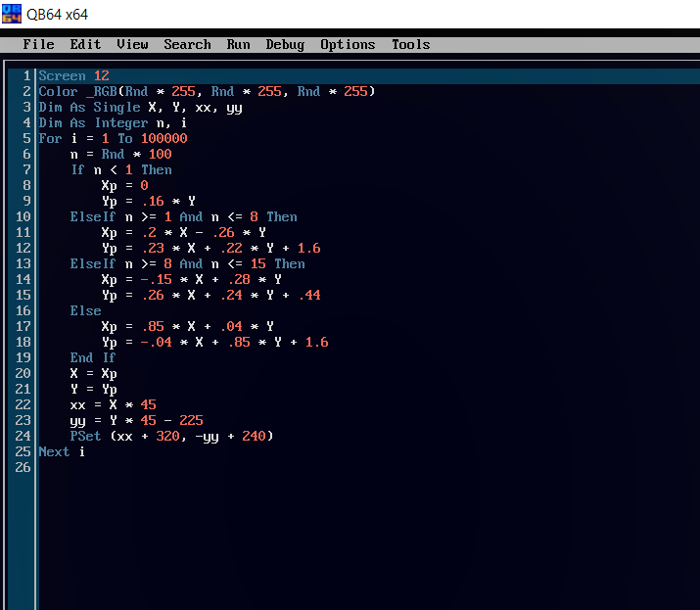Click the value 240 in the PSet statement

[x=254, y=436]
